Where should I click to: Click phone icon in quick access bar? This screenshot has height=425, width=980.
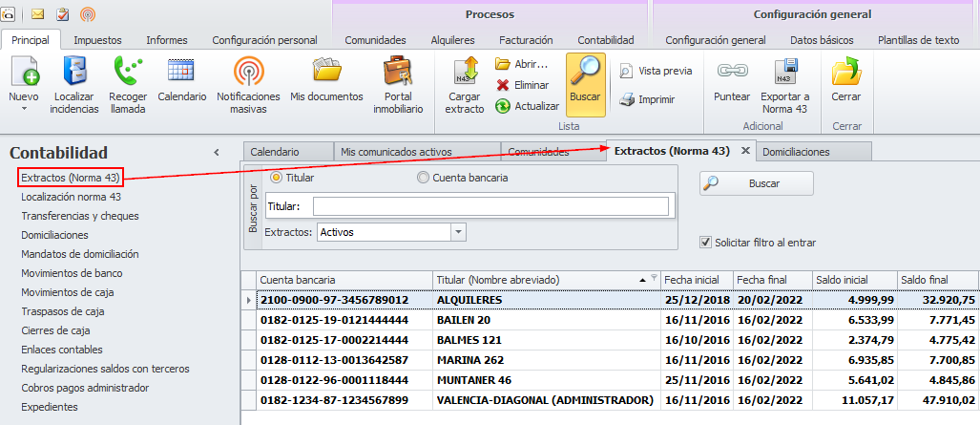coord(7,13)
